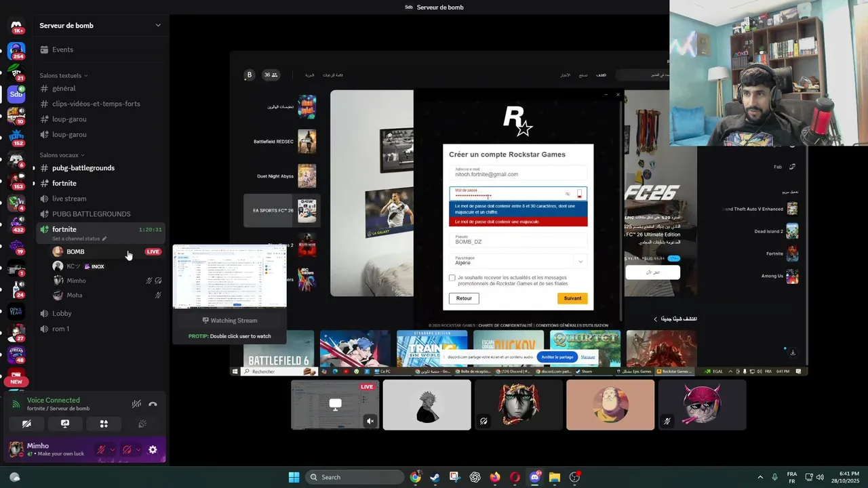Open Dead Island 2 in quick launch
Image resolution: width=868 pixels, height=488 pixels.
[776, 231]
